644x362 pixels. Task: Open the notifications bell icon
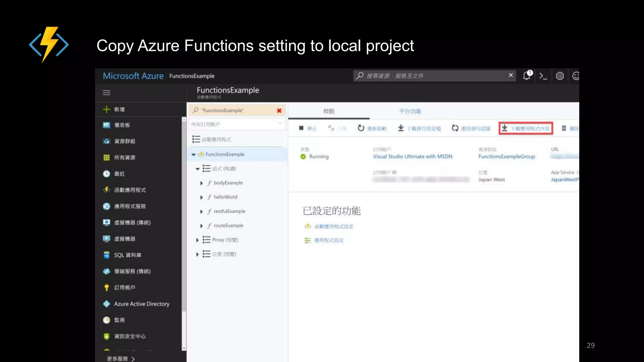[x=527, y=76]
